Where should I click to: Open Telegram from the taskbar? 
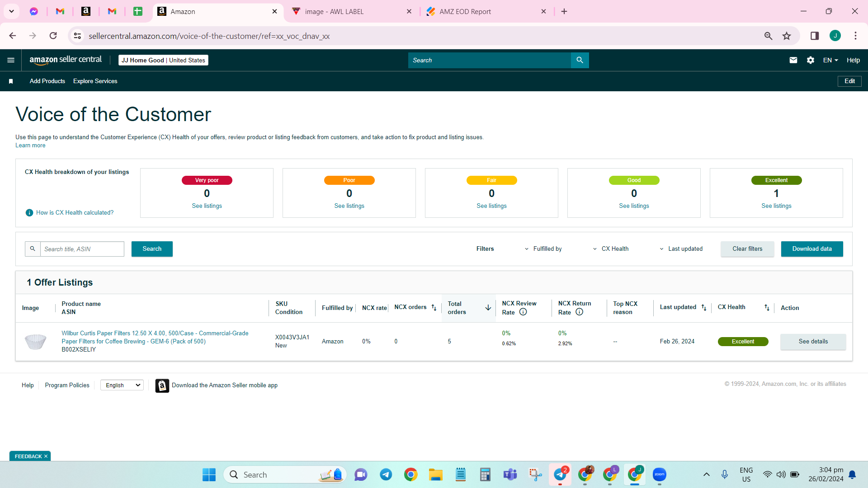[386, 474]
